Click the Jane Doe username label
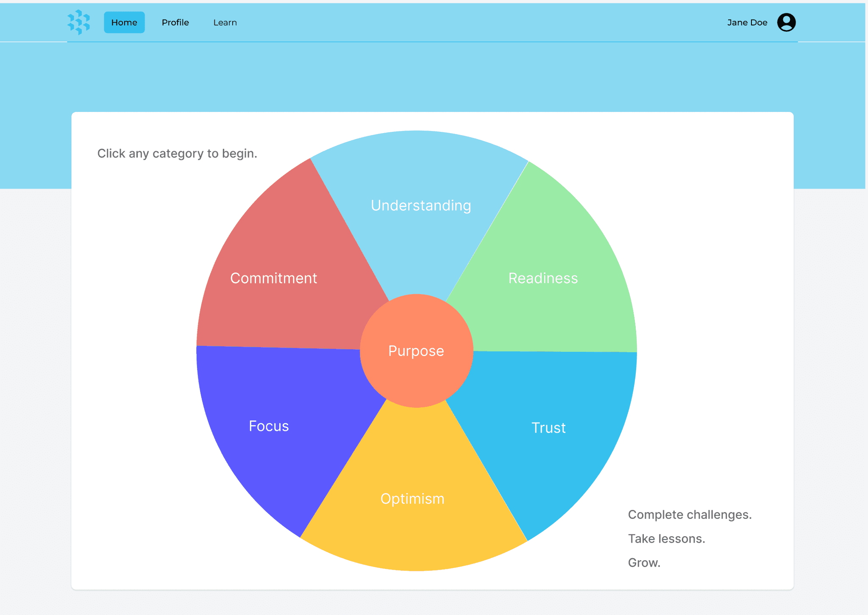 (x=747, y=22)
